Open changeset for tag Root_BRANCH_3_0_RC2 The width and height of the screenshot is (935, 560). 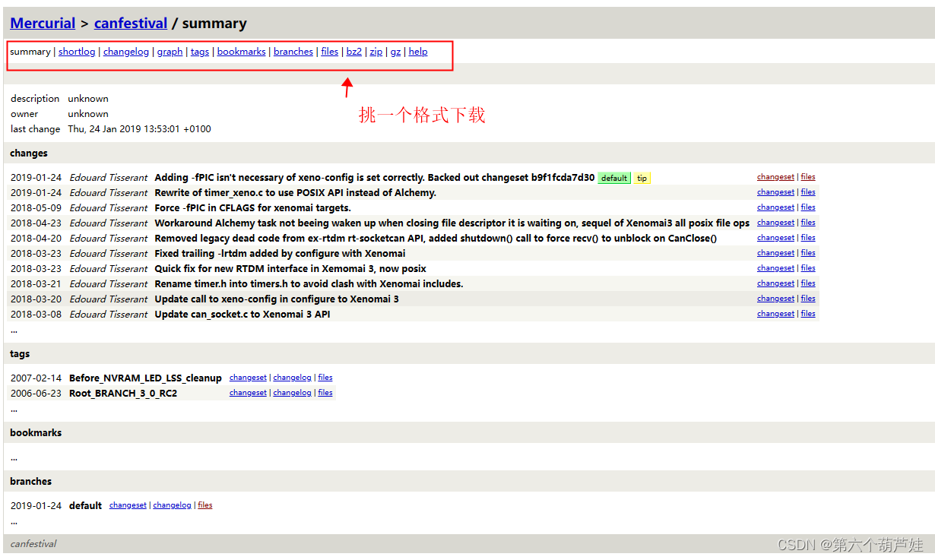[x=248, y=393]
